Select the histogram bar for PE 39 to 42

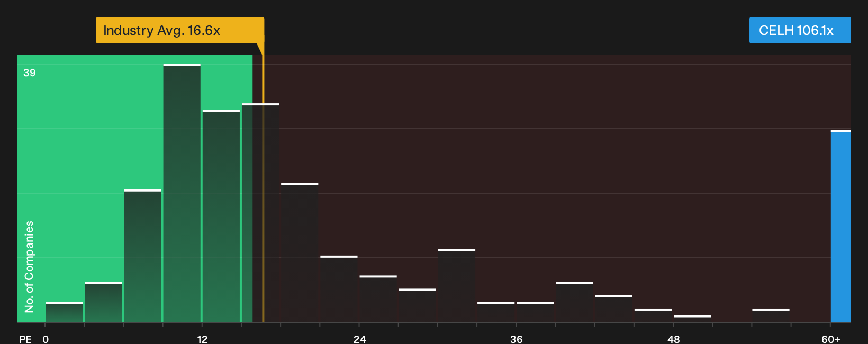(x=574, y=302)
